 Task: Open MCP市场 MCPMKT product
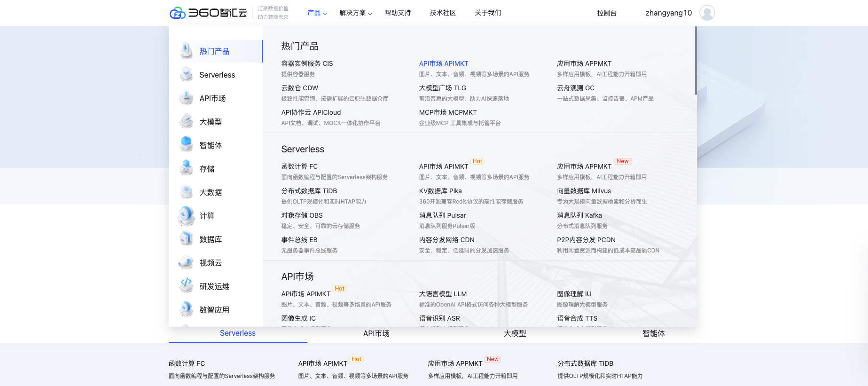click(448, 112)
